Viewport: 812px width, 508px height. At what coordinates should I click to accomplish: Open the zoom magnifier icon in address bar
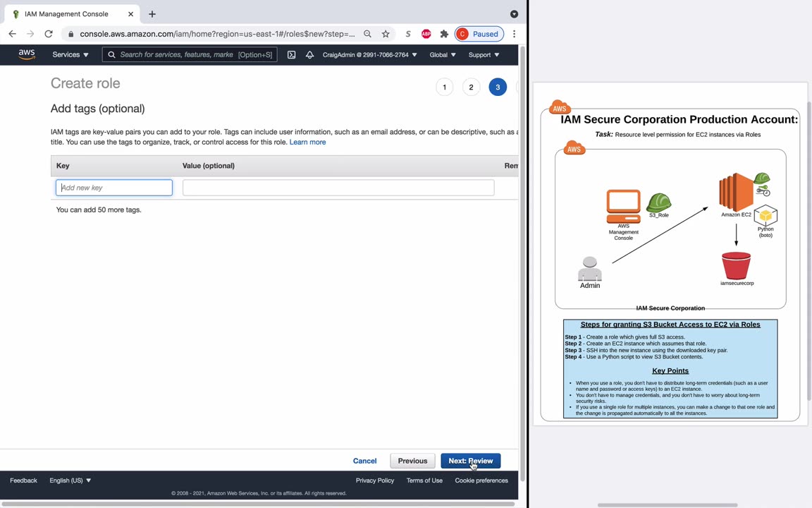click(x=367, y=34)
